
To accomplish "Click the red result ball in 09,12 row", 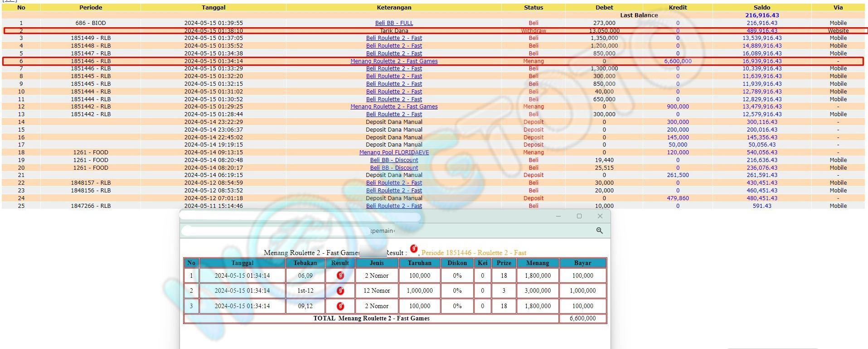I will coord(340,306).
